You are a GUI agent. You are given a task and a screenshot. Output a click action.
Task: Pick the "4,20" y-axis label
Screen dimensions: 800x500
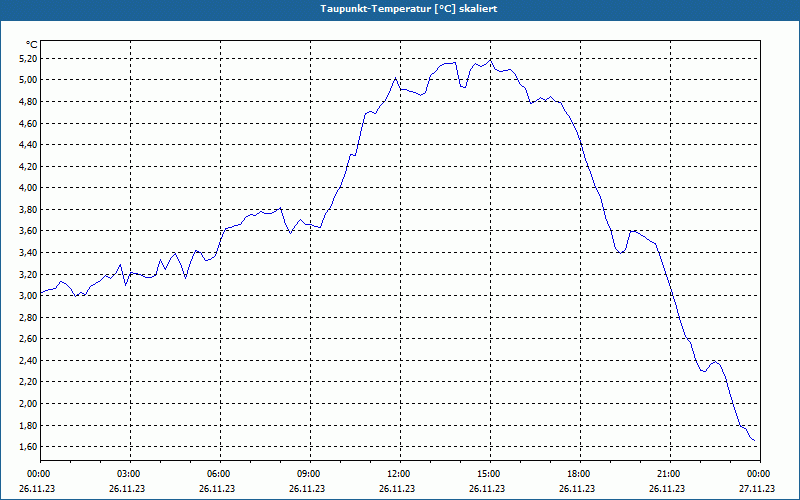click(x=28, y=167)
